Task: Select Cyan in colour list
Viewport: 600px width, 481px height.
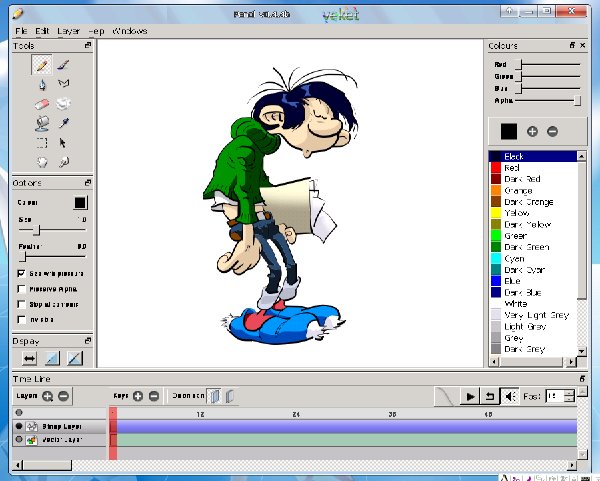Action: [x=533, y=259]
